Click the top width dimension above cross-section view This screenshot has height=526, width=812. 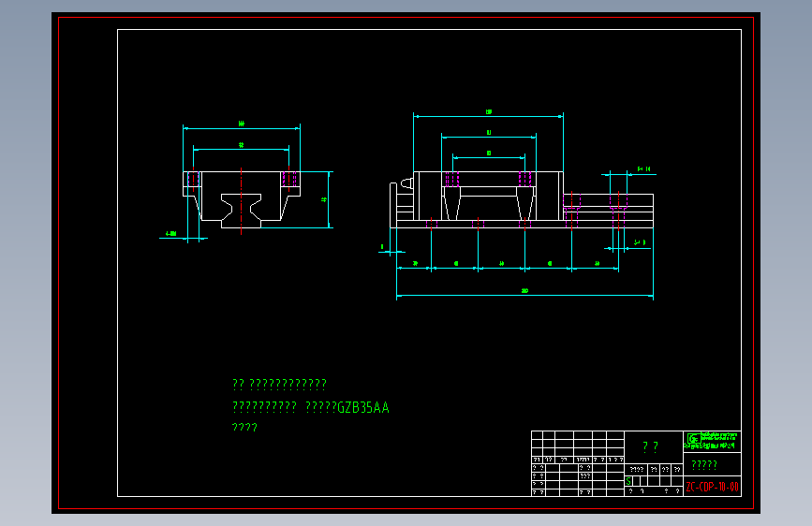click(242, 124)
